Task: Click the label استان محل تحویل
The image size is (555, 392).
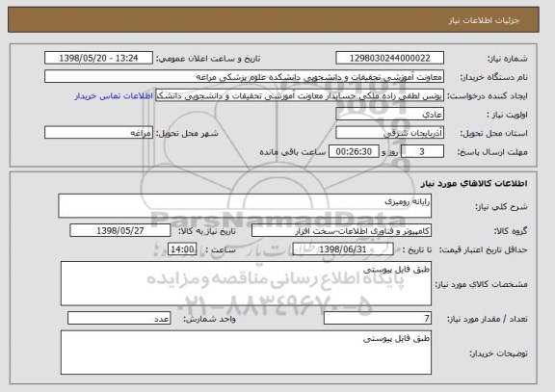Action: (x=493, y=133)
